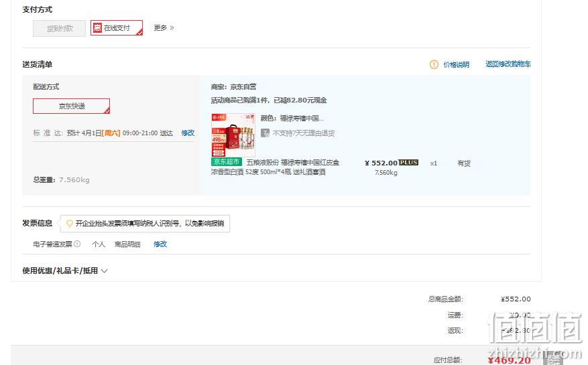
Task: Select 京东快递 delivery method
Action: (x=71, y=106)
